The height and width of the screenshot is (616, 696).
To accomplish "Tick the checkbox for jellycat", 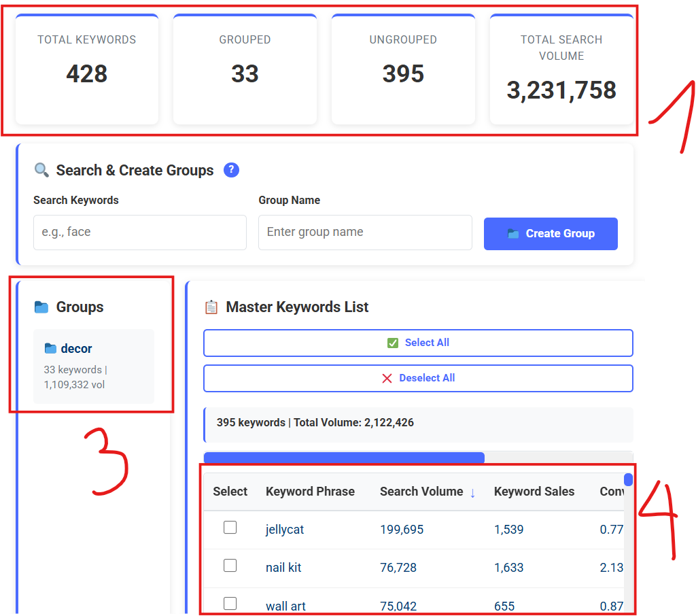I will (x=230, y=528).
